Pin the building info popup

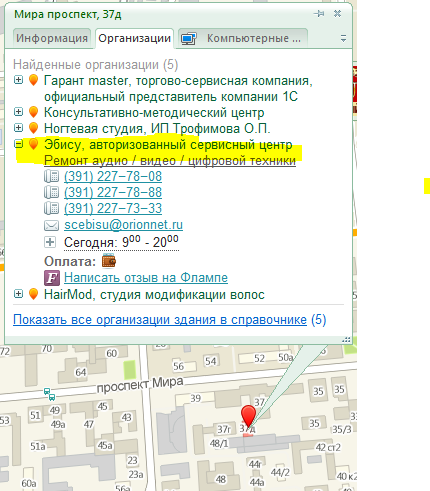click(x=319, y=14)
